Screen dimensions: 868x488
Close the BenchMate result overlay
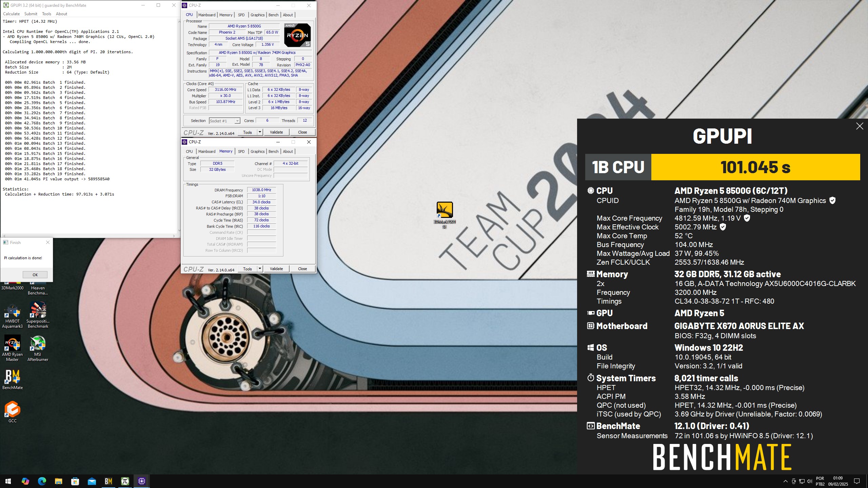pos(860,126)
